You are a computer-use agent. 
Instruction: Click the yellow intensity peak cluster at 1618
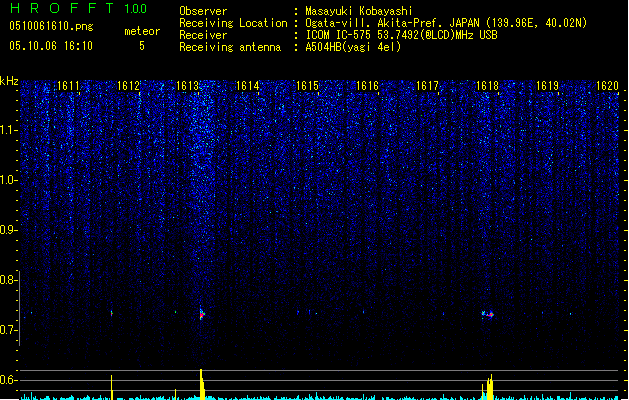[488, 387]
